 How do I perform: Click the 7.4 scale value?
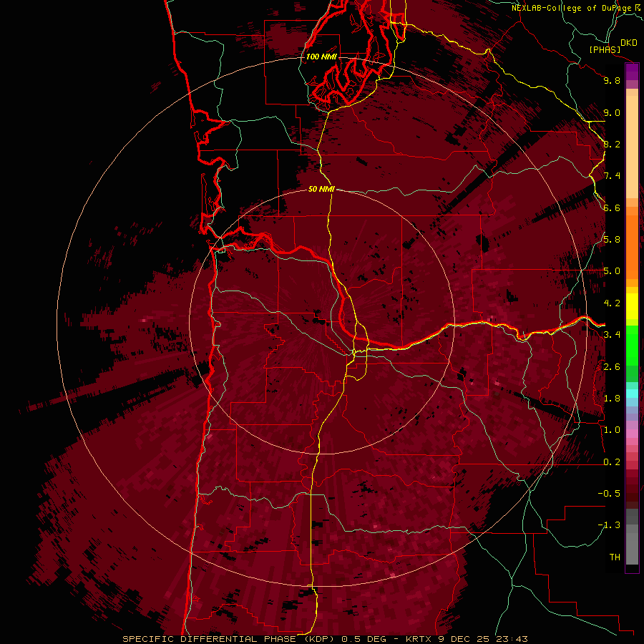pos(612,176)
